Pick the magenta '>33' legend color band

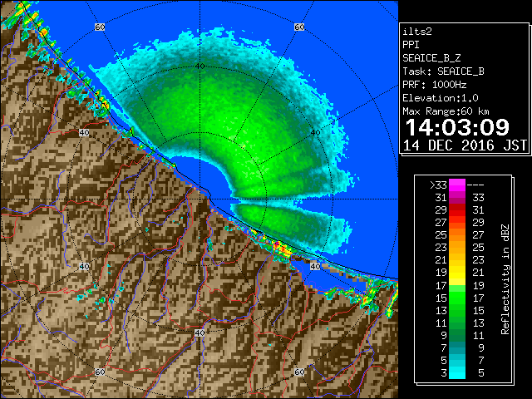(457, 185)
